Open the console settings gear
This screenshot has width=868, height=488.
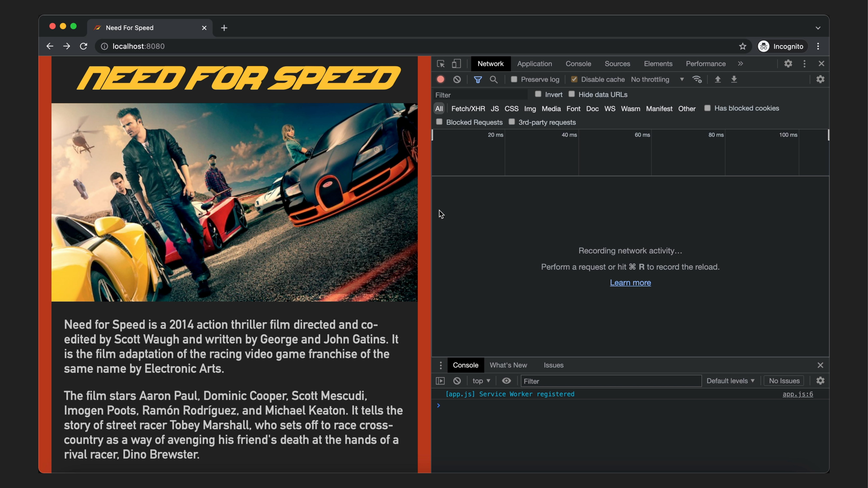(x=820, y=381)
